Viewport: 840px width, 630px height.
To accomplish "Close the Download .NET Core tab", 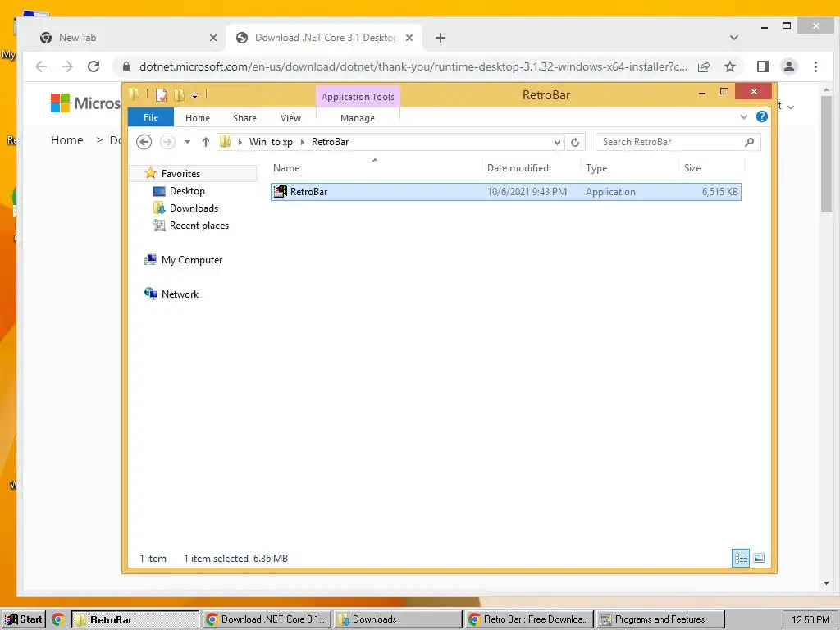I will tap(409, 38).
